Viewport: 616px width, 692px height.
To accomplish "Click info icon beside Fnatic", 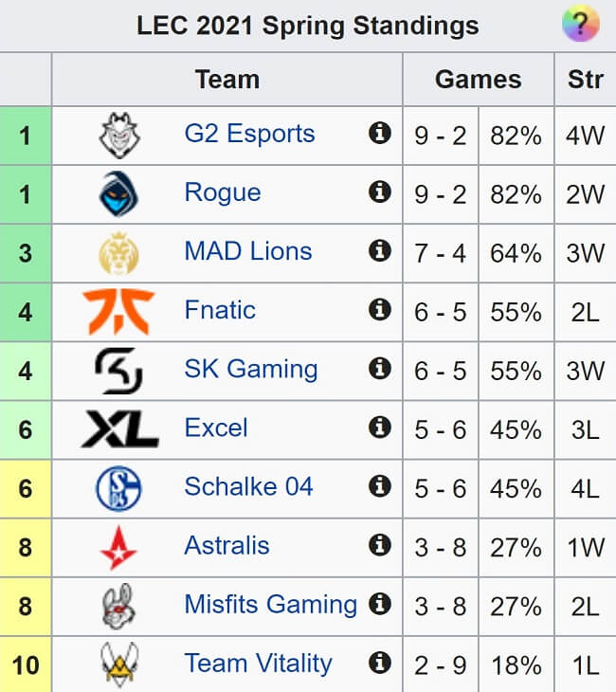I will click(380, 310).
